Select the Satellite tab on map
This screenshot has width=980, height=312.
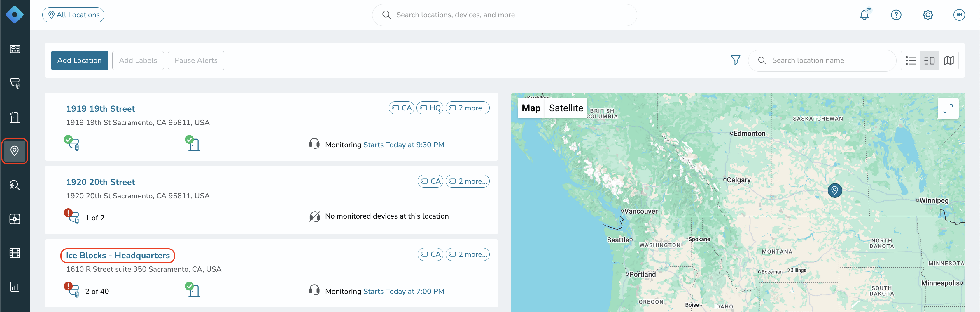tap(566, 108)
